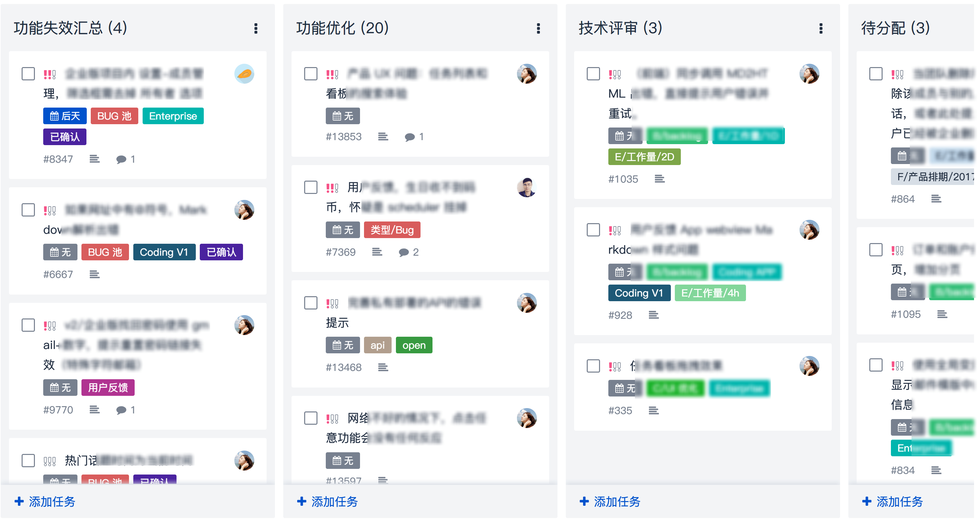
Task: Select the checkbox on task #13853
Action: coord(310,74)
